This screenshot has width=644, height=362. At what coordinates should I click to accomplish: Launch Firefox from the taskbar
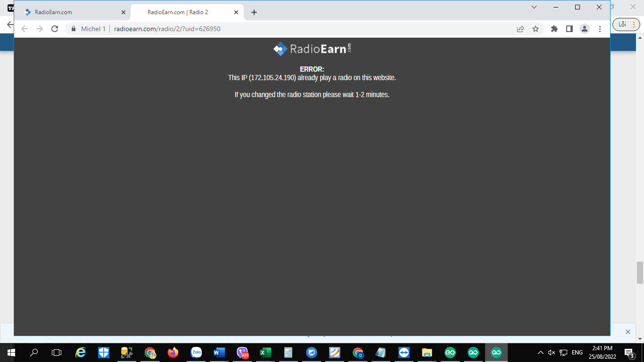173,353
